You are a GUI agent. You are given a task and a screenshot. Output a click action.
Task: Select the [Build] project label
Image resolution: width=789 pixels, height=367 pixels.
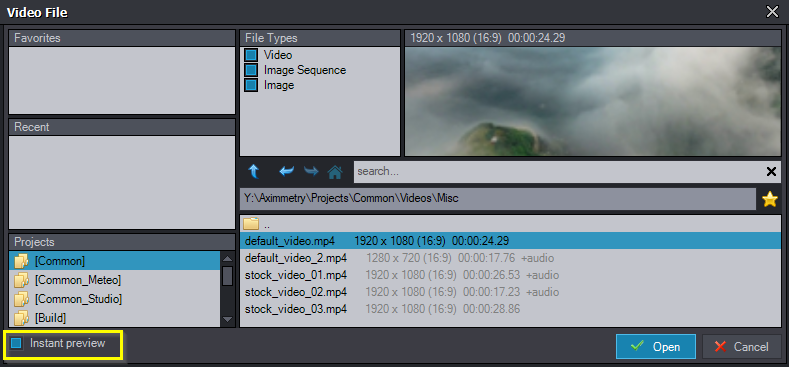click(x=50, y=318)
